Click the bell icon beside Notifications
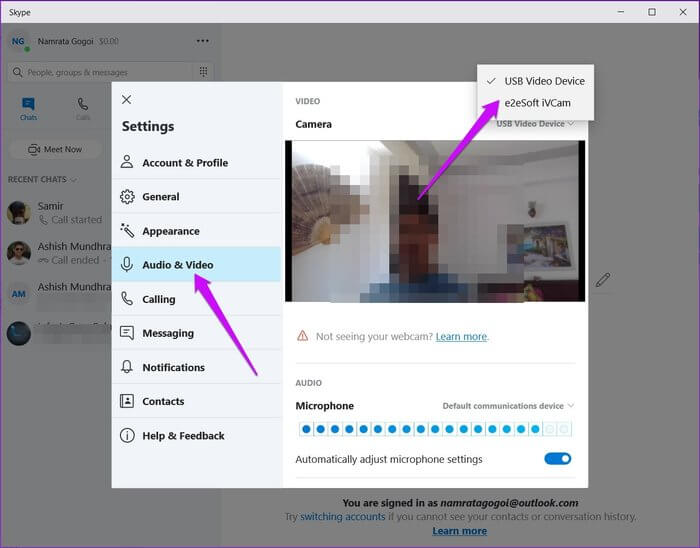Image resolution: width=700 pixels, height=548 pixels. click(127, 366)
